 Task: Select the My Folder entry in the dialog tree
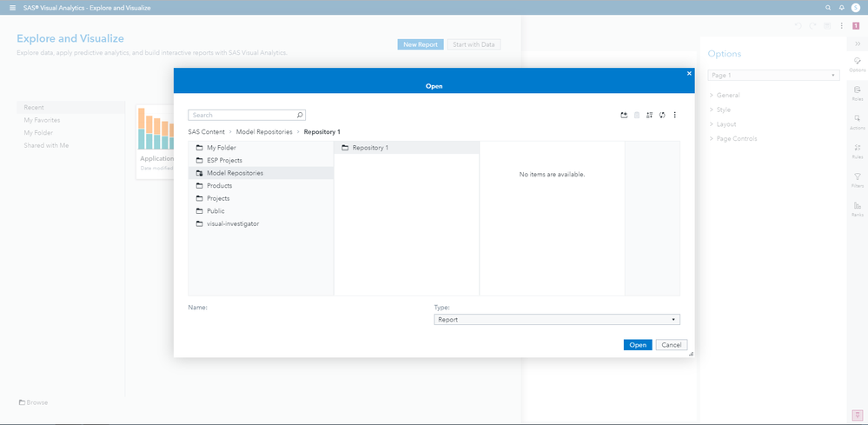[261, 148]
